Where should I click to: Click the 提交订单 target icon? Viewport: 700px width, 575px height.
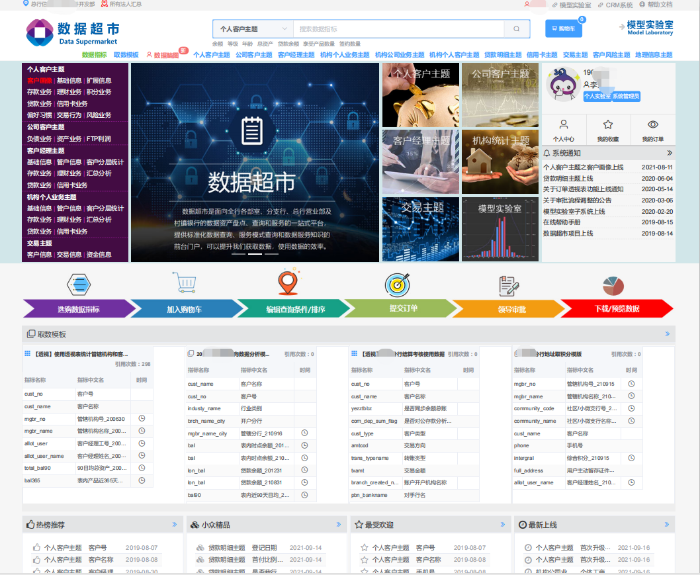click(x=397, y=284)
